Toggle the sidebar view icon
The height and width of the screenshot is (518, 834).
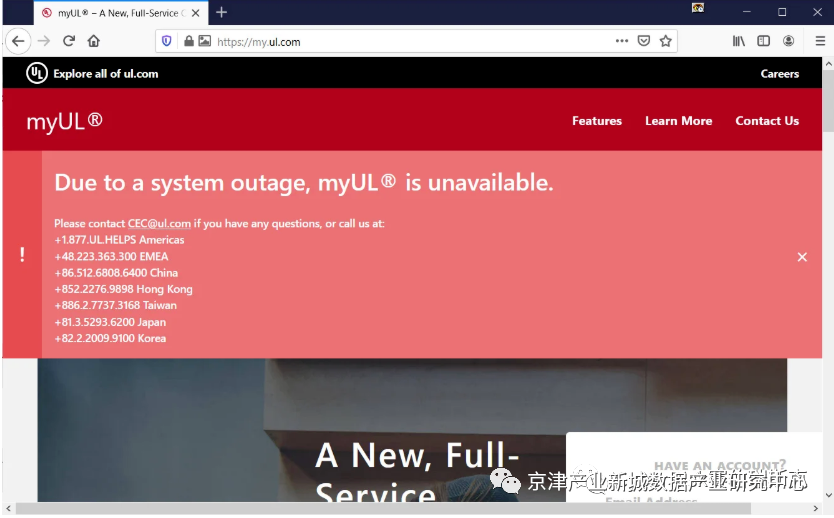[763, 41]
